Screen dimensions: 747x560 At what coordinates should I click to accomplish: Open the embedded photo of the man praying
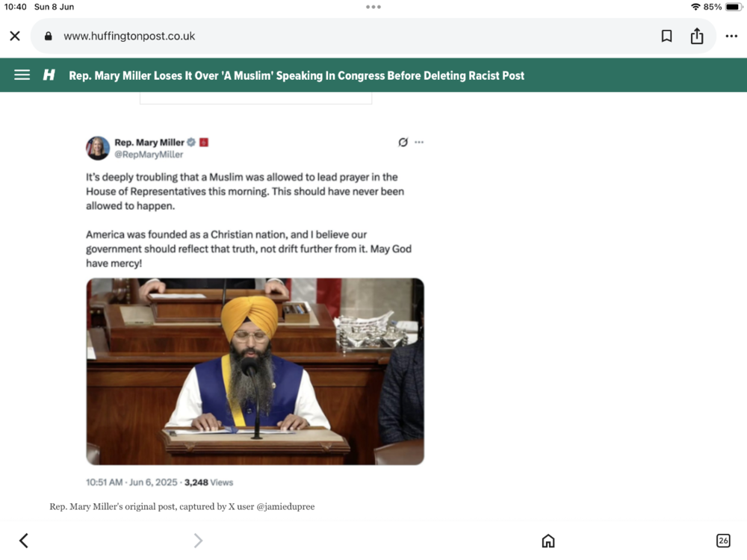[x=255, y=371]
